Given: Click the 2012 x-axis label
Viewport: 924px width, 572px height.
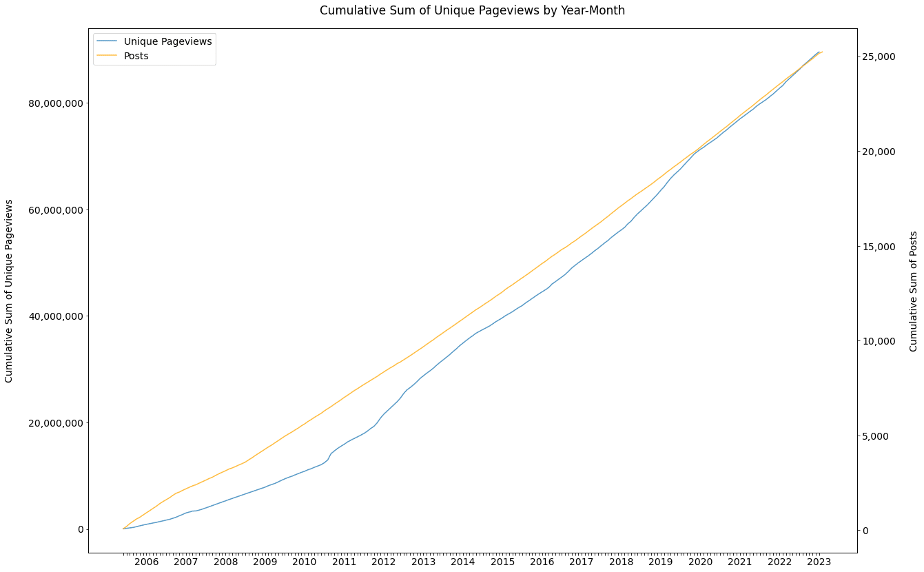Looking at the screenshot, I should (383, 562).
